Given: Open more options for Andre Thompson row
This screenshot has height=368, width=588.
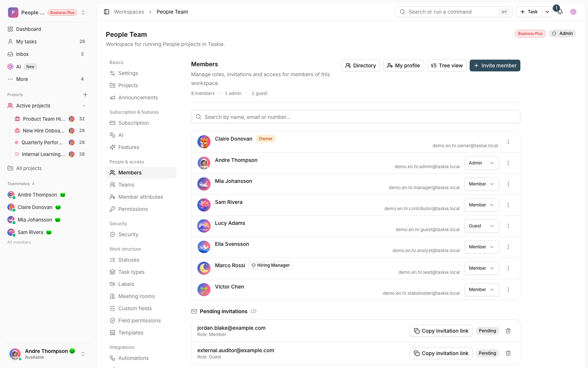Looking at the screenshot, I should 508,163.
